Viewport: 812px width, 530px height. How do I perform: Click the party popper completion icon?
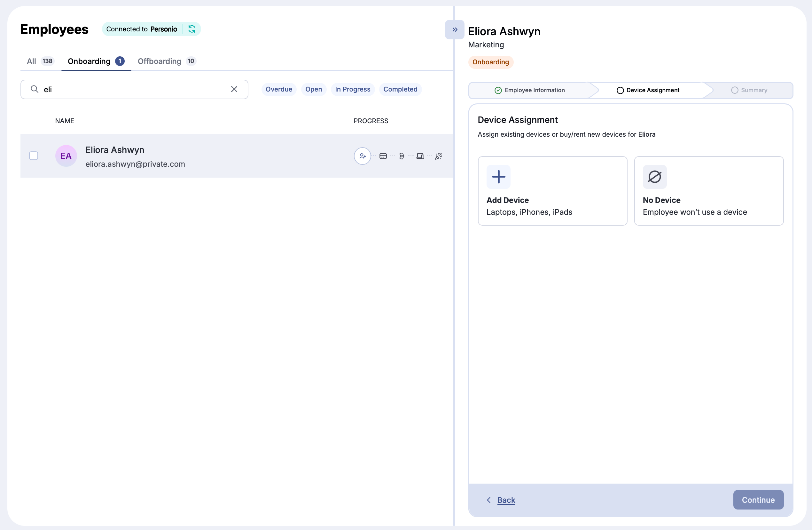pyautogui.click(x=439, y=156)
